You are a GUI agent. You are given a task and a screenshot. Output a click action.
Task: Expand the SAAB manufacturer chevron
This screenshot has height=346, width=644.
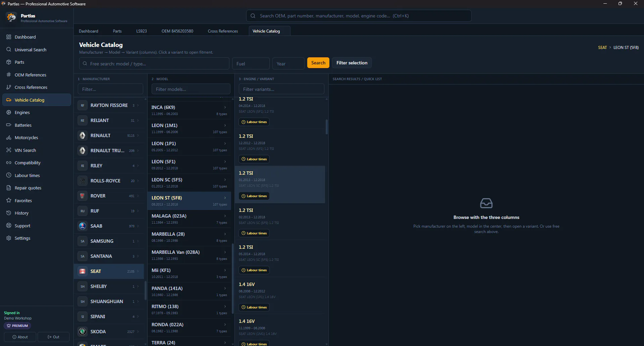point(138,226)
